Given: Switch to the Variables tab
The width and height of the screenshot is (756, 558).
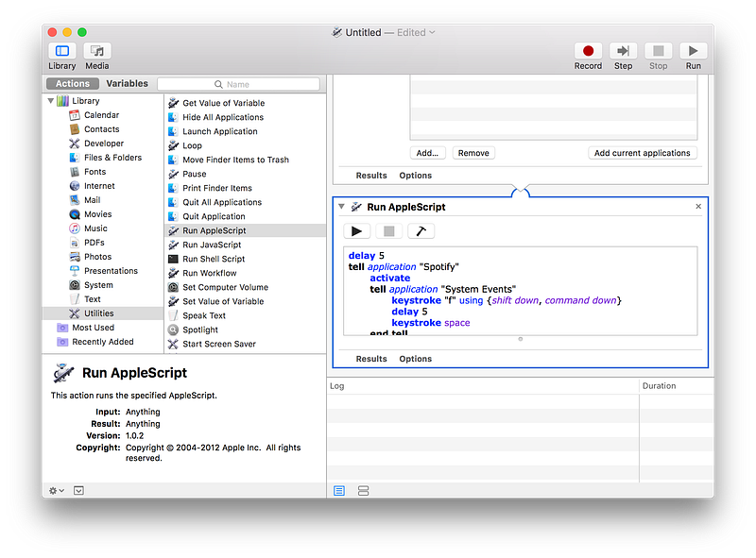Looking at the screenshot, I should point(127,83).
